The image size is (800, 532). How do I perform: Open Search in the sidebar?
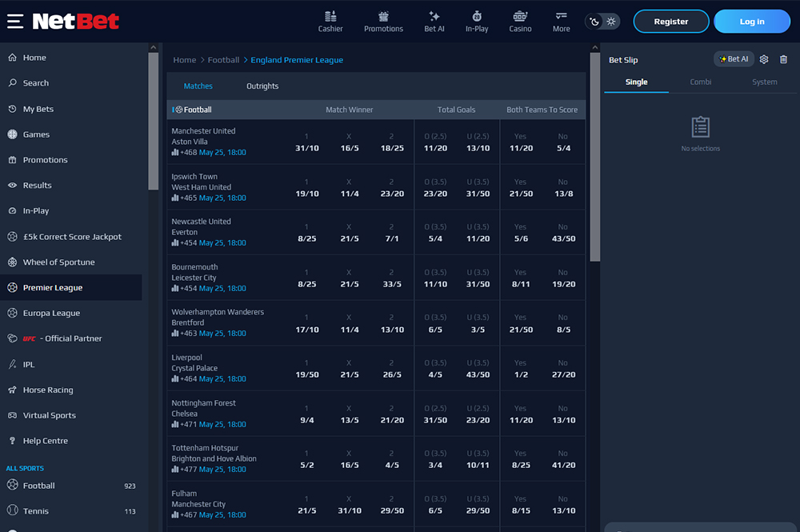pyautogui.click(x=71, y=83)
